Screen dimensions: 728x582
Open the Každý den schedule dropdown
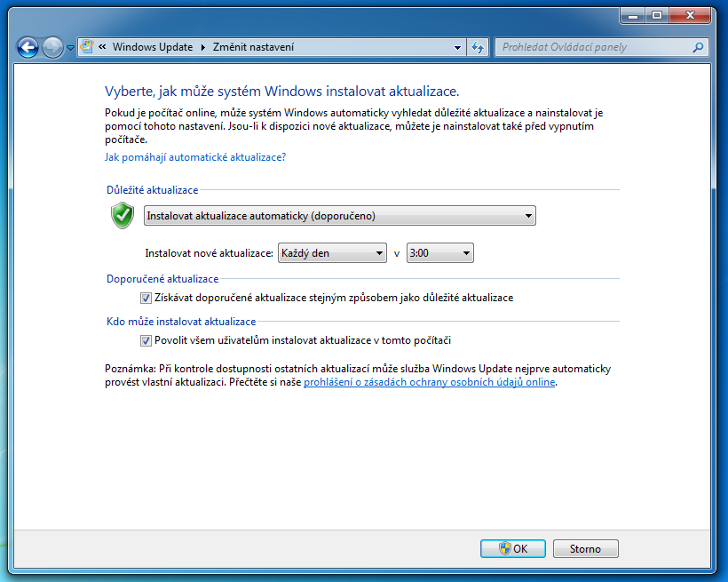[332, 253]
